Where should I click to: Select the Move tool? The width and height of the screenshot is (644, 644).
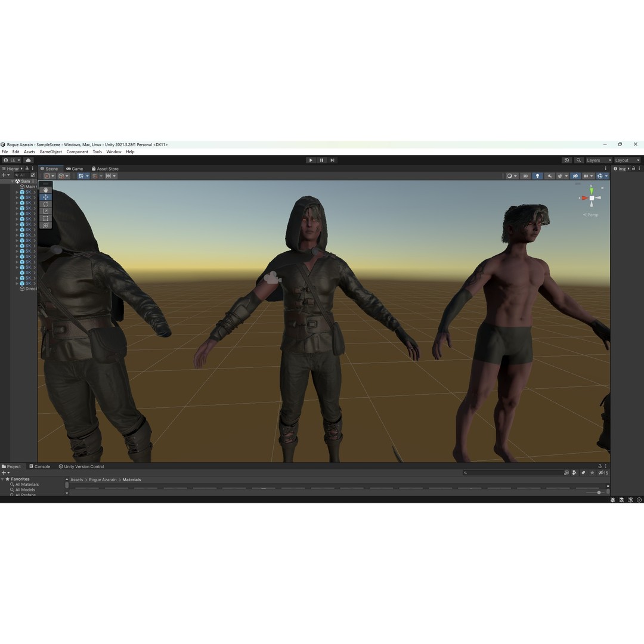pyautogui.click(x=45, y=197)
